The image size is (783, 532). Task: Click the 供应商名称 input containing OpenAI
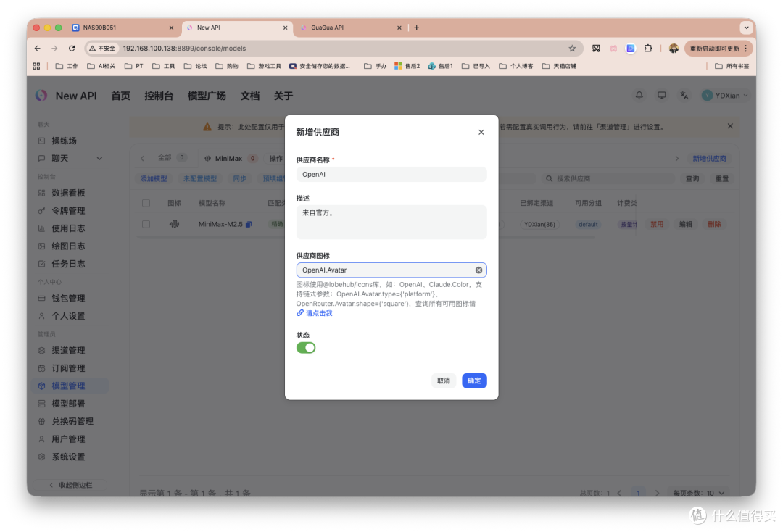tap(391, 174)
